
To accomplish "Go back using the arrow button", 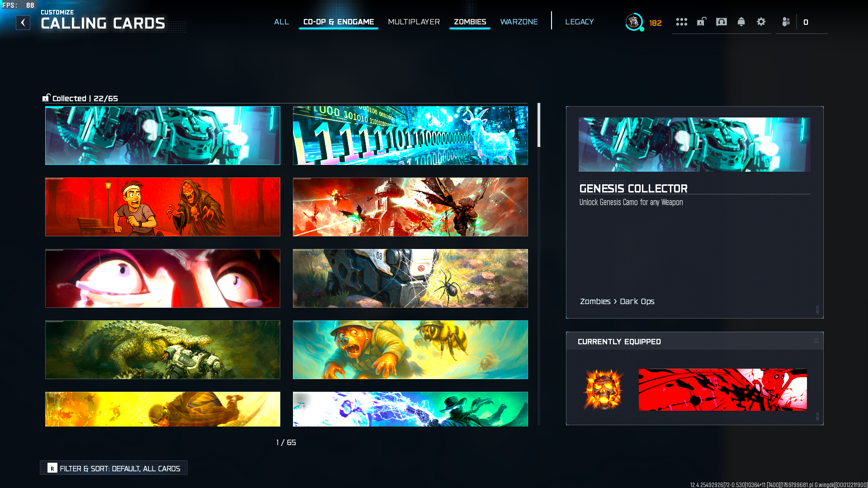I will pos(23,23).
